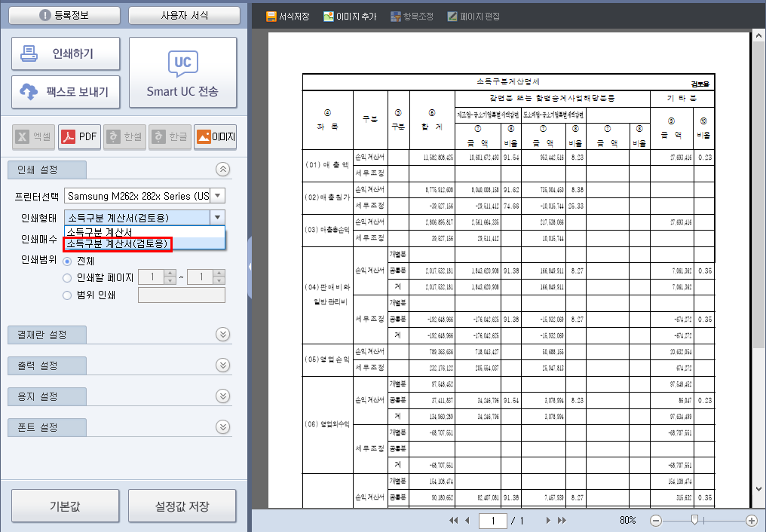Click 이미지 추가 in the toolbar
This screenshot has height=532, width=766.
click(x=350, y=17)
